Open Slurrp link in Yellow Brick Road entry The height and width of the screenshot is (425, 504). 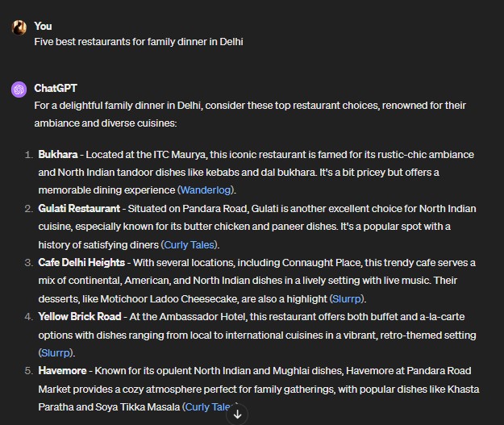point(56,352)
